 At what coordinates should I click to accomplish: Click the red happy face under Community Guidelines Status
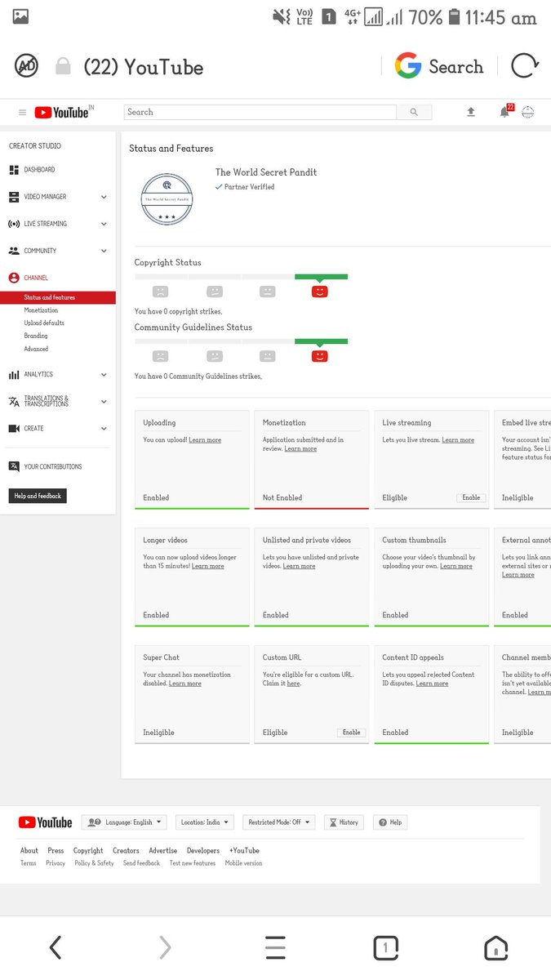[320, 356]
